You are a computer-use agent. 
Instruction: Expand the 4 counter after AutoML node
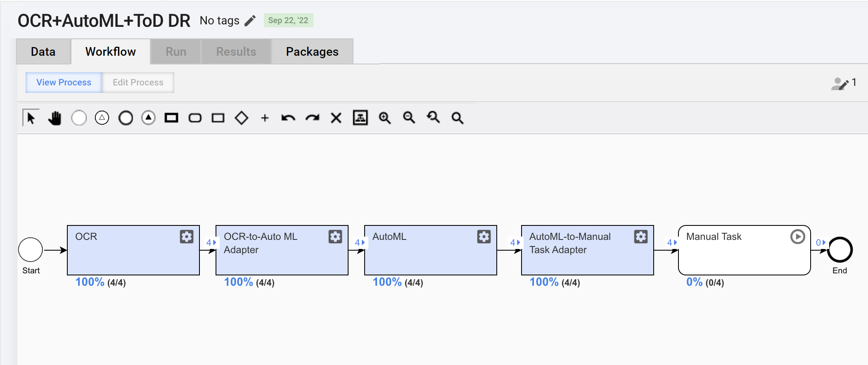(515, 242)
